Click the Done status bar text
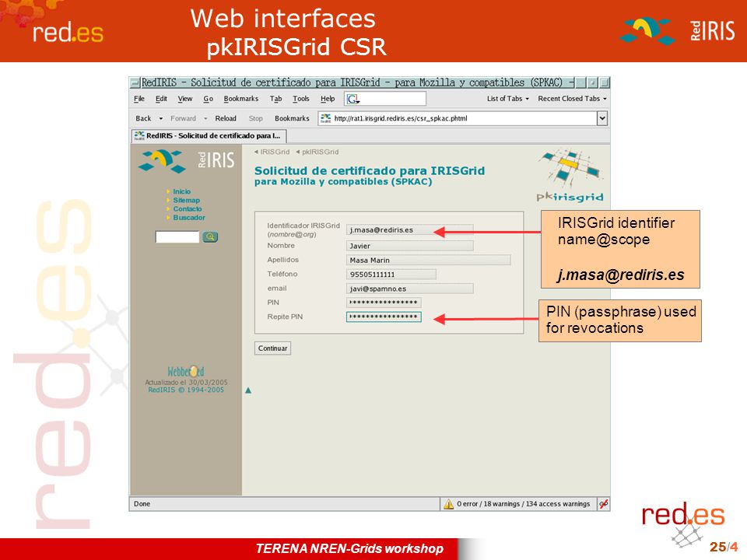The image size is (747, 560). [142, 504]
